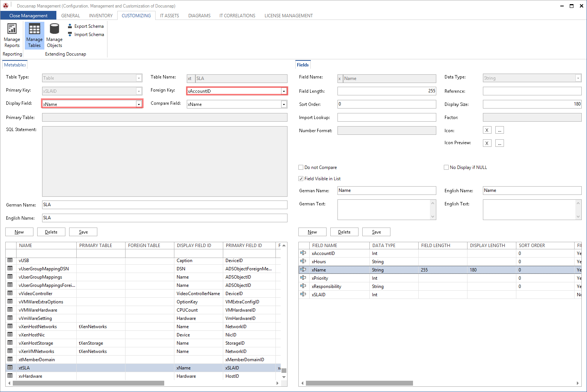Click English Name field in Fields
Image resolution: width=587 pixels, height=392 pixels.
click(532, 190)
